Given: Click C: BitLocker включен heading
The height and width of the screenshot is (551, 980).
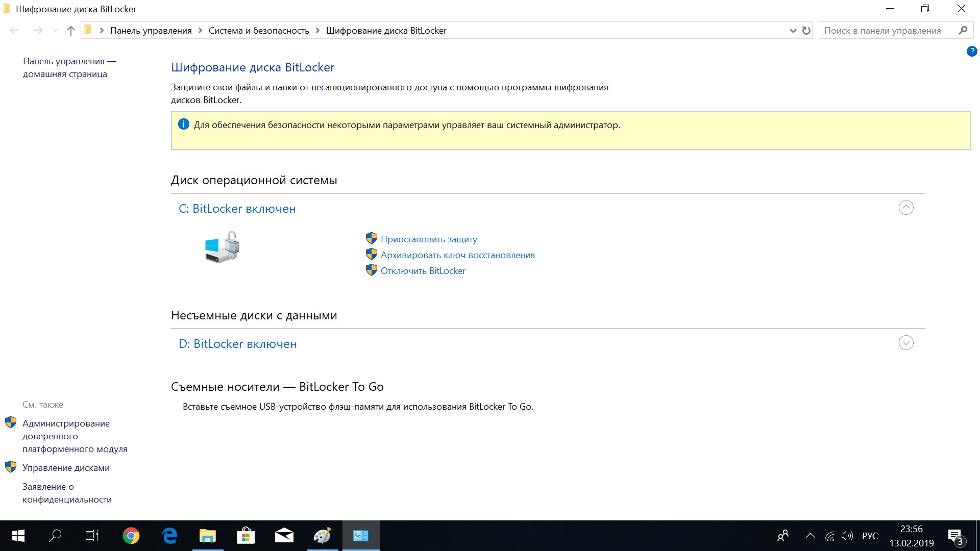Looking at the screenshot, I should click(x=237, y=209).
